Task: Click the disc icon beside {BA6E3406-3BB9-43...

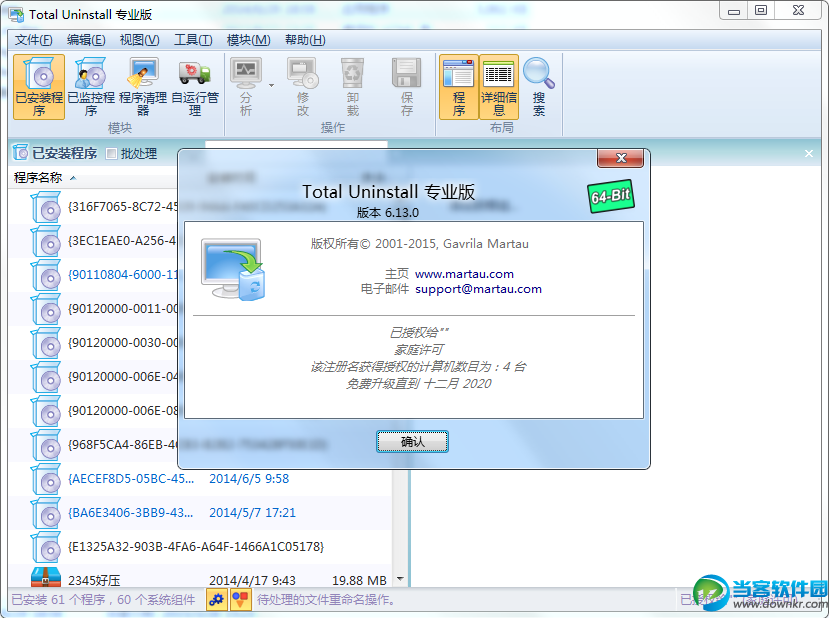Action: (x=46, y=513)
